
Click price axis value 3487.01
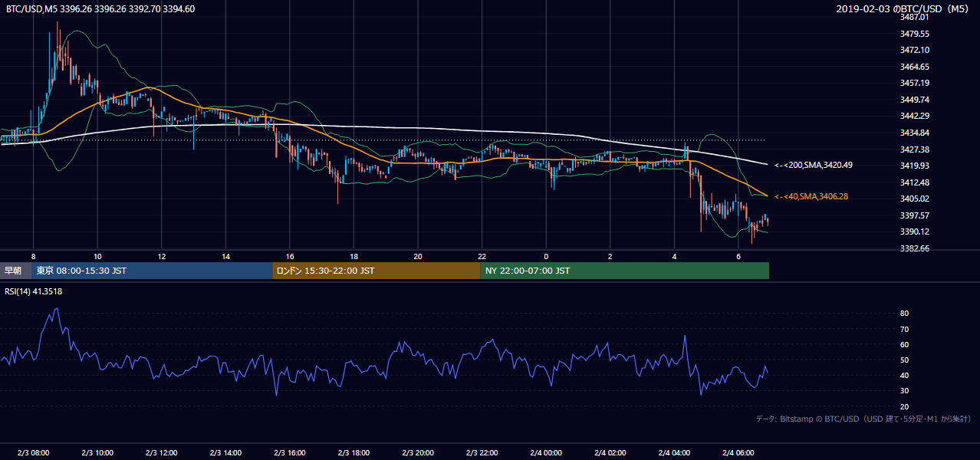[915, 17]
